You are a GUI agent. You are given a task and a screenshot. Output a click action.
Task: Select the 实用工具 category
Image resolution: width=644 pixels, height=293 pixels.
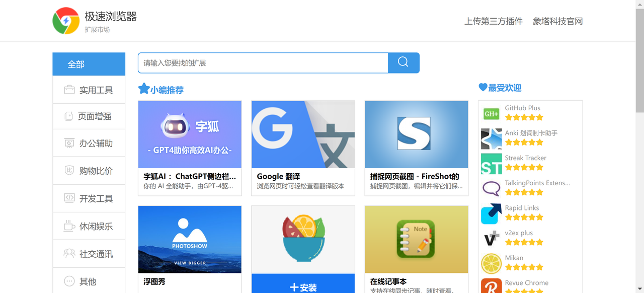coord(89,90)
